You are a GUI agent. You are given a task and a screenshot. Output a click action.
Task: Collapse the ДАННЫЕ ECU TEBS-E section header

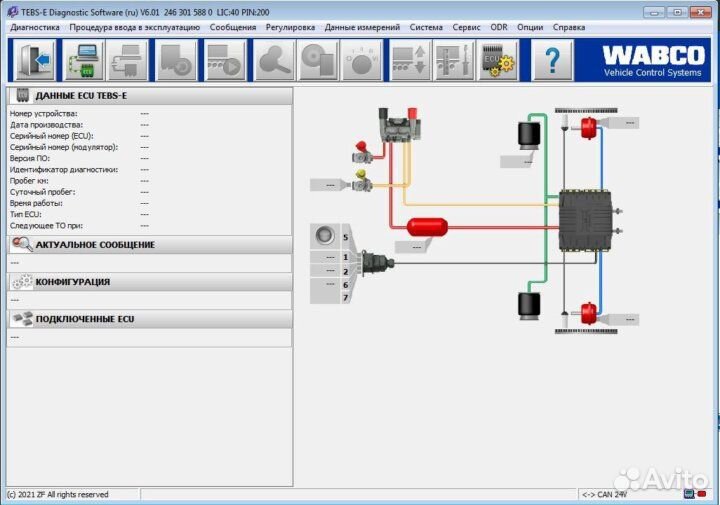click(x=150, y=96)
